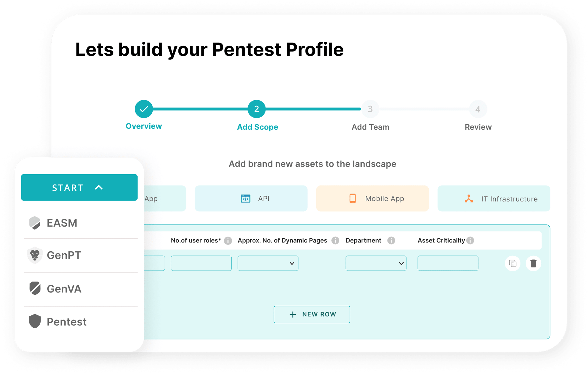Open the Department dropdown
Image resolution: width=588 pixels, height=373 pixels.
pos(376,263)
